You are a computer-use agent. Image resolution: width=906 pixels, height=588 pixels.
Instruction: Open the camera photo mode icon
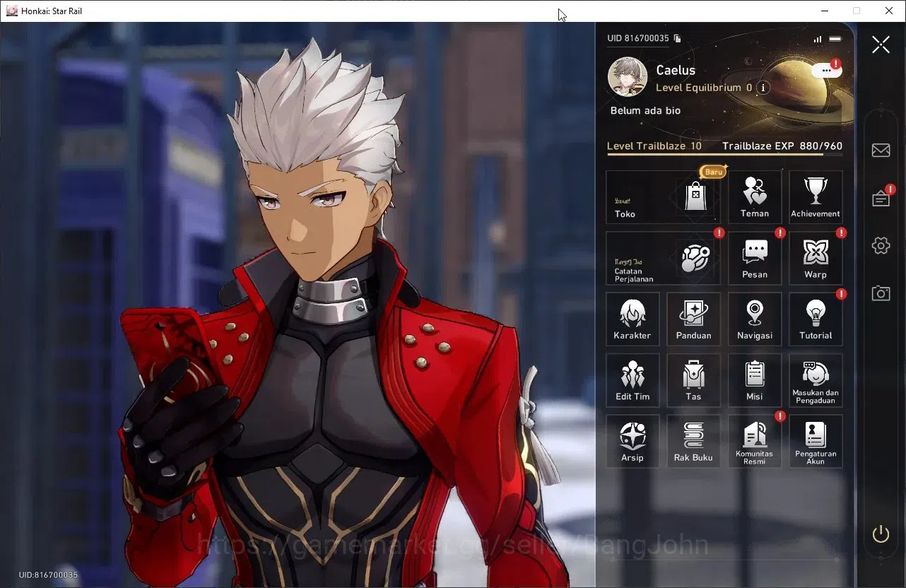click(881, 293)
